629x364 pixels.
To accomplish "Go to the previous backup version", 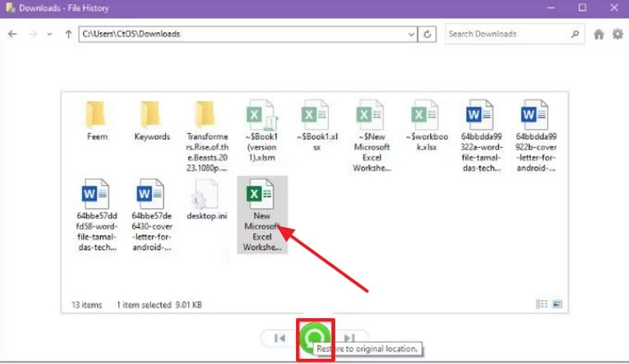I will (280, 338).
